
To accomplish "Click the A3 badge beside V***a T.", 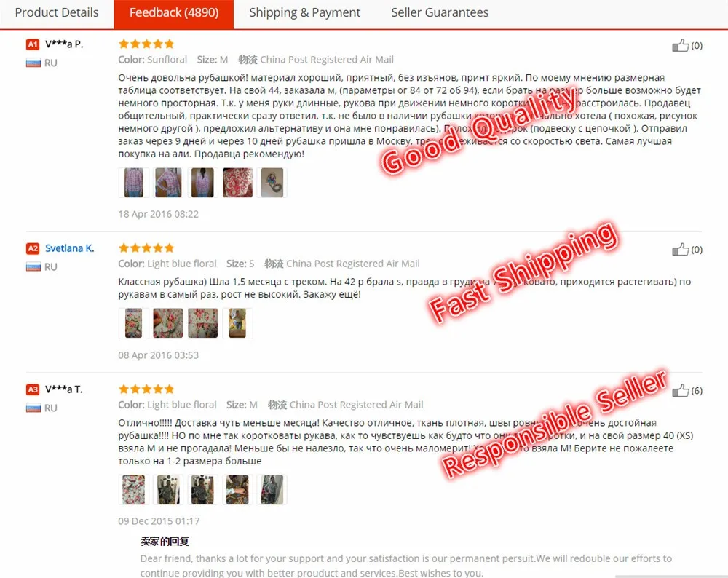I will point(33,389).
